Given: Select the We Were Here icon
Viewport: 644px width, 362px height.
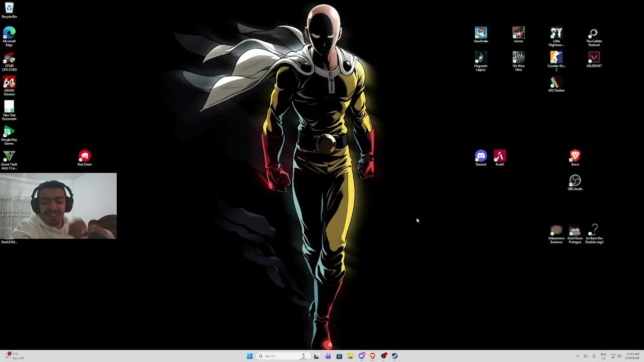Looking at the screenshot, I should [518, 61].
